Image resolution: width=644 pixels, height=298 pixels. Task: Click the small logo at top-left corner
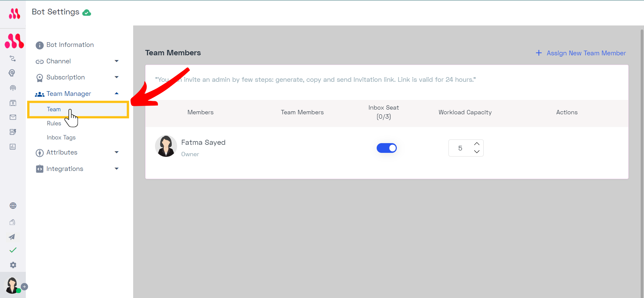click(14, 14)
